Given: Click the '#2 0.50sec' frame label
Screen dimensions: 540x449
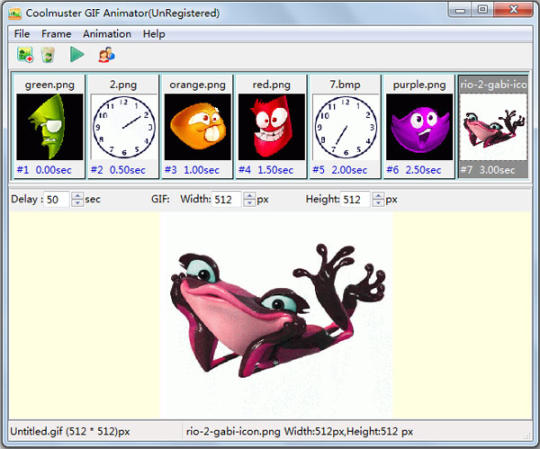Looking at the screenshot, I should (x=118, y=170).
